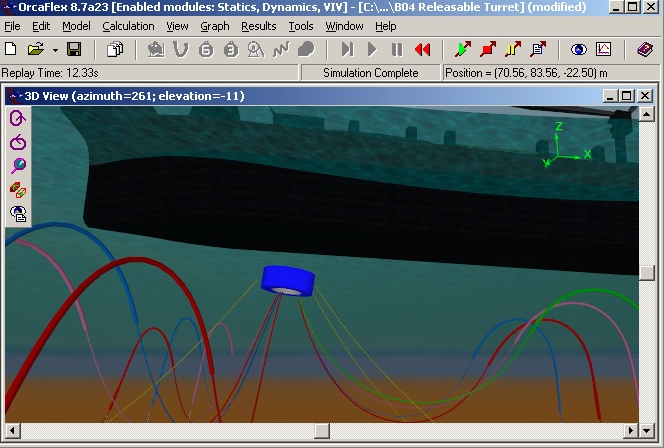The image size is (664, 448).
Task: Open the View menu
Action: pyautogui.click(x=177, y=26)
